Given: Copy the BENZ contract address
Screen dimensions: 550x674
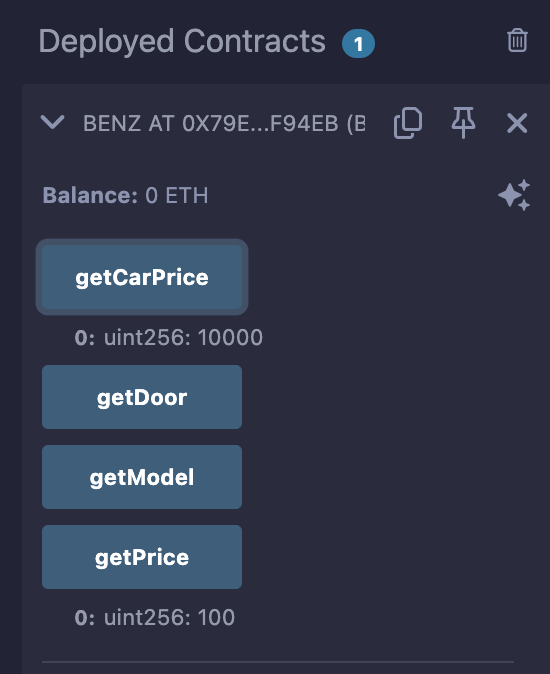Looking at the screenshot, I should [408, 123].
